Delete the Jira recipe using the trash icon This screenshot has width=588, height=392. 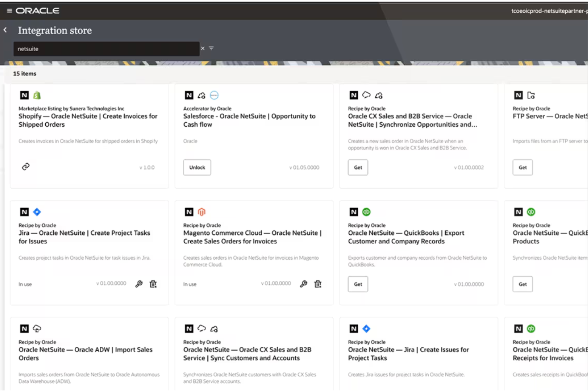[x=152, y=284]
